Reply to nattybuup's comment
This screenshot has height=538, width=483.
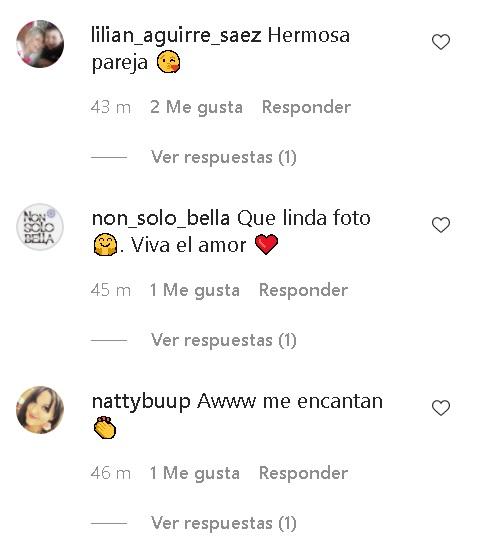(x=303, y=473)
